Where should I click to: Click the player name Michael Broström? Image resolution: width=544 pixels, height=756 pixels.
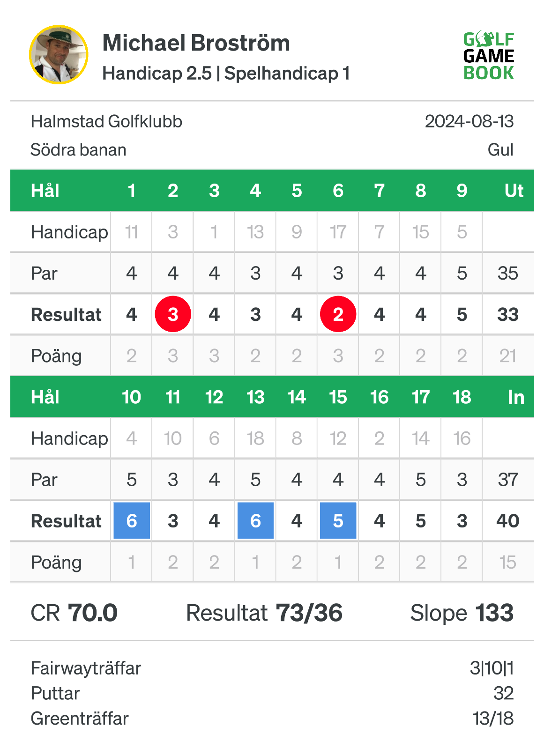tap(196, 43)
